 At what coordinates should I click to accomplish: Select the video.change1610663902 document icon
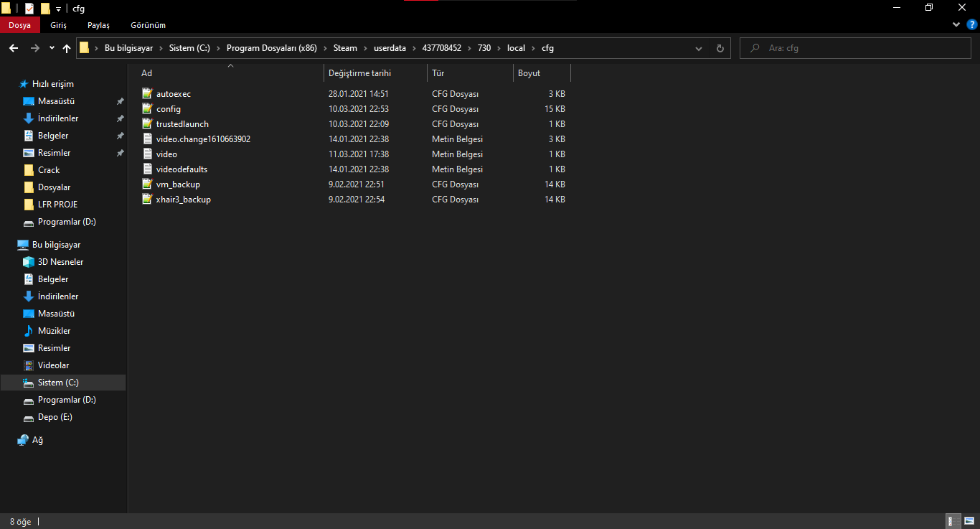click(148, 139)
